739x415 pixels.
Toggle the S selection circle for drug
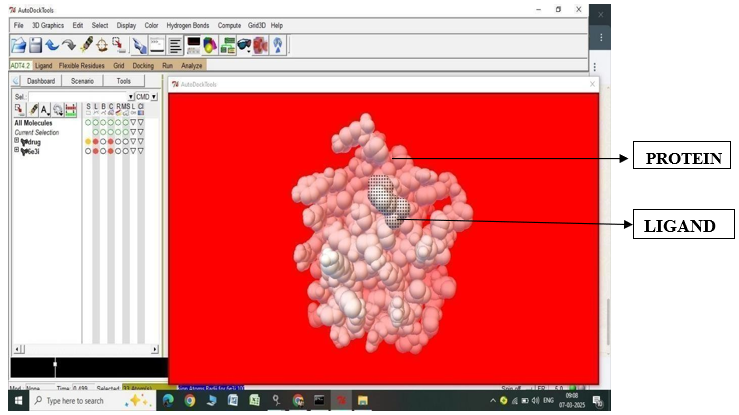[x=88, y=142]
